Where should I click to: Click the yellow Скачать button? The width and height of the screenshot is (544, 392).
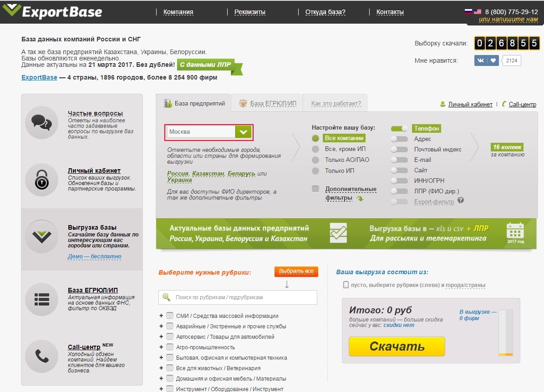pos(397,346)
